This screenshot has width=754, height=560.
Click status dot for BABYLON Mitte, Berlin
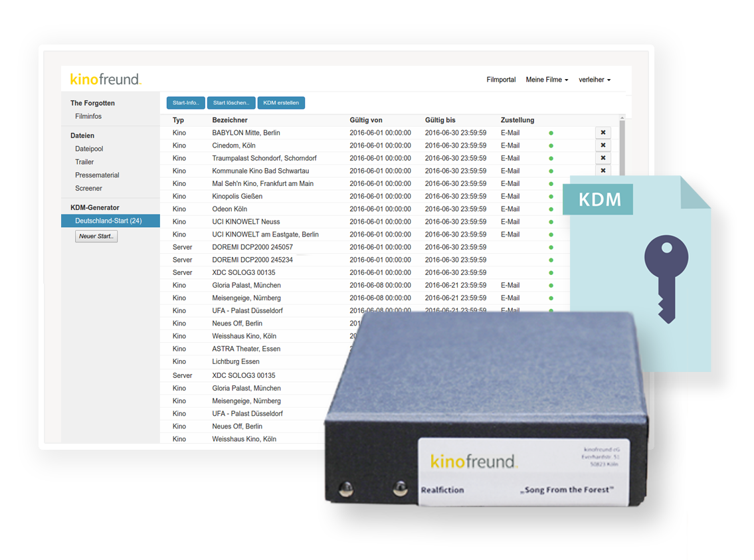pos(551,133)
